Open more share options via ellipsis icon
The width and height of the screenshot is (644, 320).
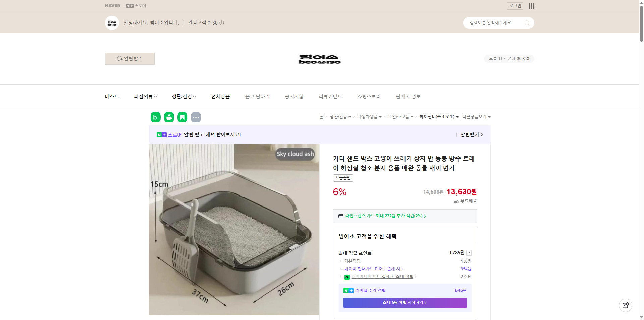[x=196, y=117]
